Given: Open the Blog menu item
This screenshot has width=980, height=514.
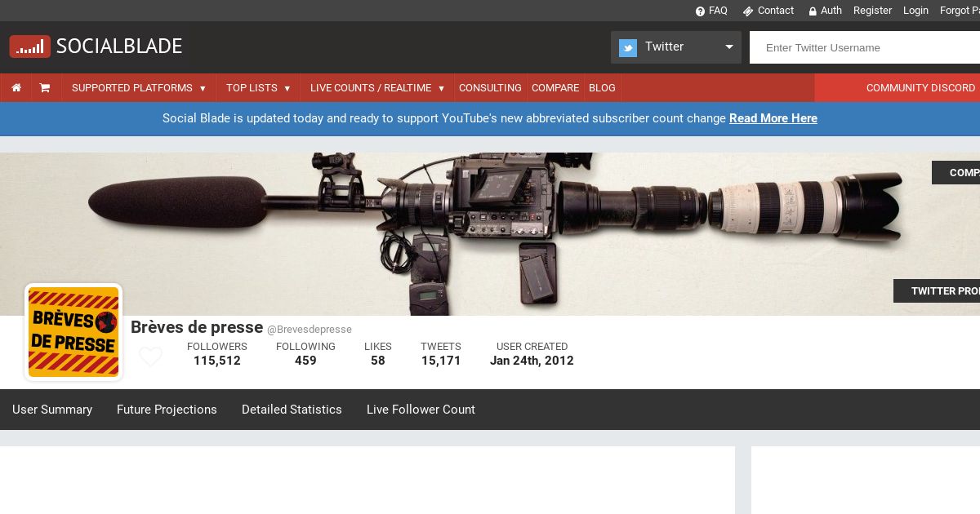Looking at the screenshot, I should coord(602,88).
